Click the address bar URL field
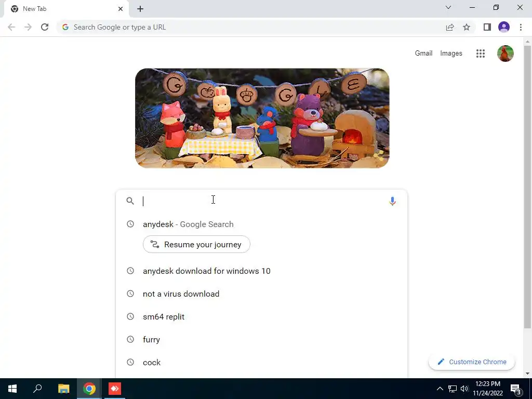The height and width of the screenshot is (399, 532). [251, 27]
